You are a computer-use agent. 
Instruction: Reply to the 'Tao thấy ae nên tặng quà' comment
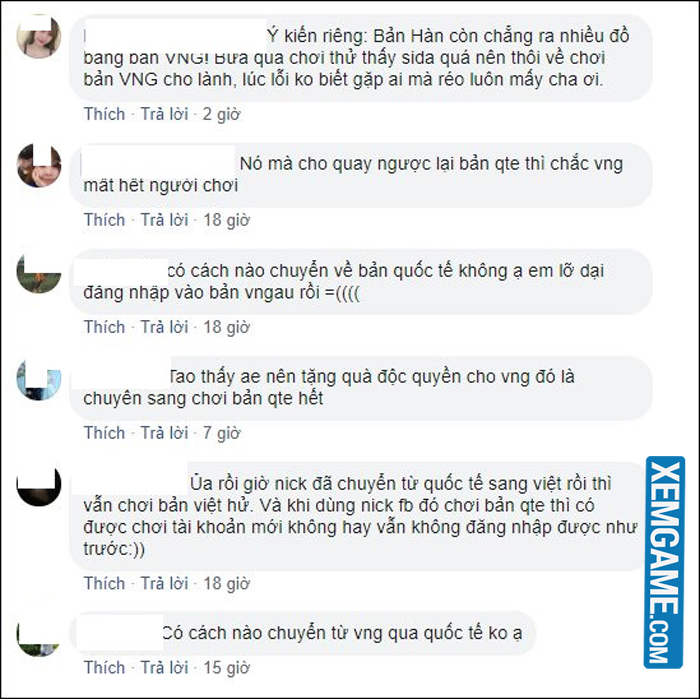(x=164, y=433)
